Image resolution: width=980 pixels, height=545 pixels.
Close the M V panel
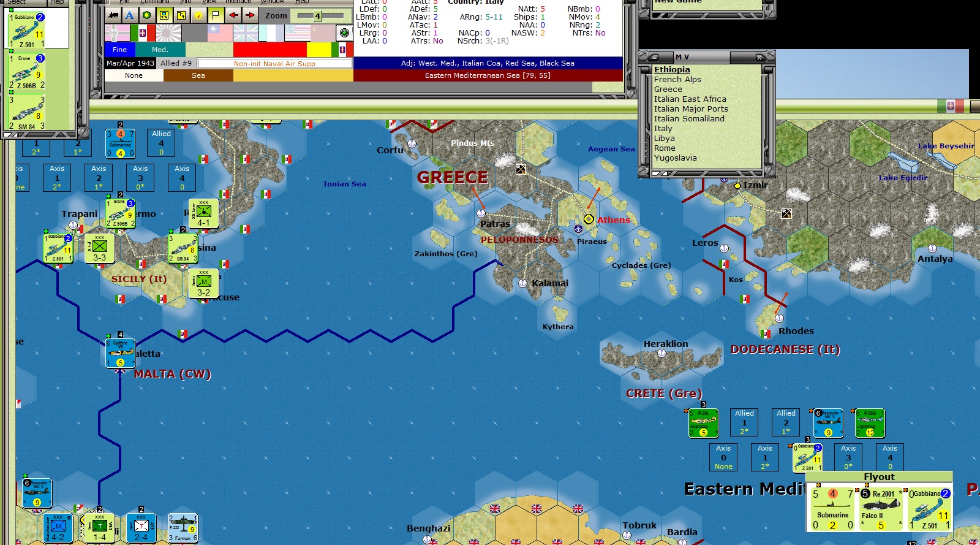pyautogui.click(x=760, y=57)
